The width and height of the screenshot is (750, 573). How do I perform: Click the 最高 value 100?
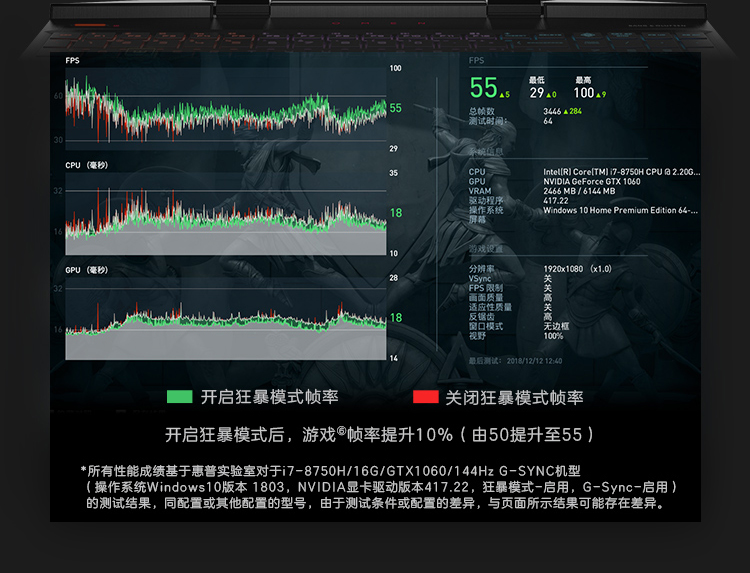point(584,93)
